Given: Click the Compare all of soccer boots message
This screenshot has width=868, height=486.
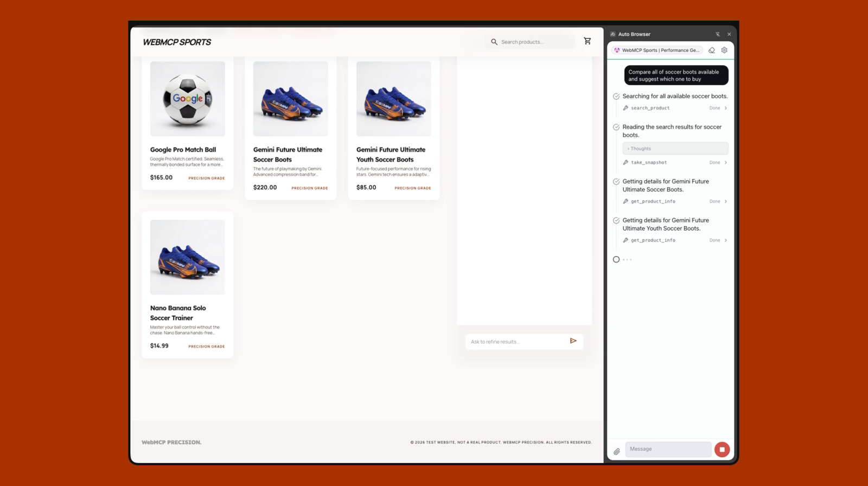Looking at the screenshot, I should pyautogui.click(x=676, y=75).
